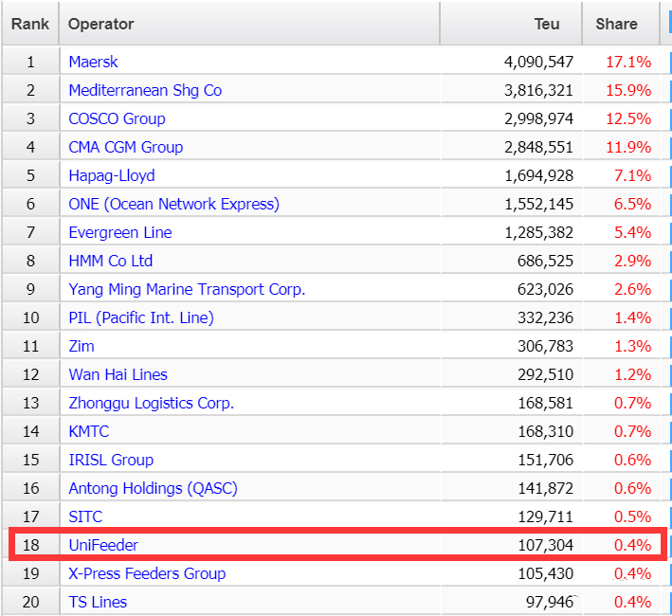Select the 11.9% share value
The image size is (672, 616).
(x=628, y=147)
